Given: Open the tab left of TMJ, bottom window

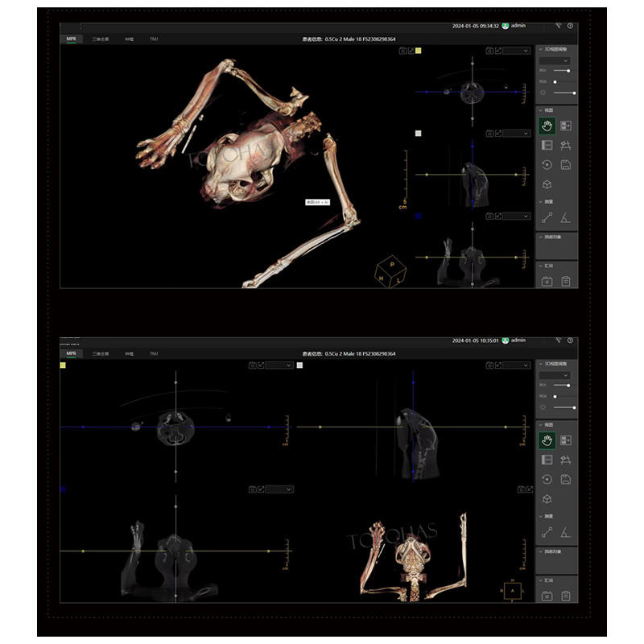Looking at the screenshot, I should click(130, 353).
